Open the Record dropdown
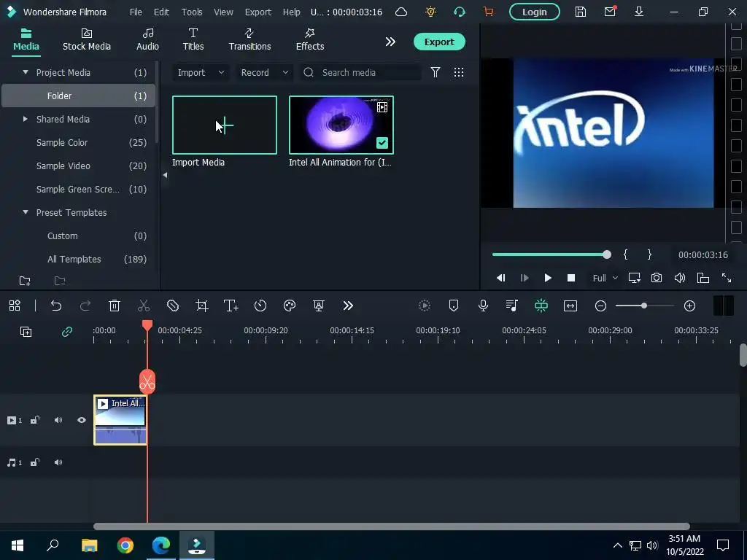The height and width of the screenshot is (560, 747). 264,72
